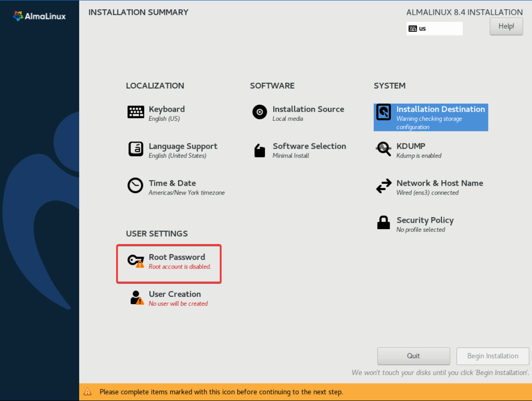Open the "Time & Date" title
The image size is (532, 401).
click(x=173, y=183)
